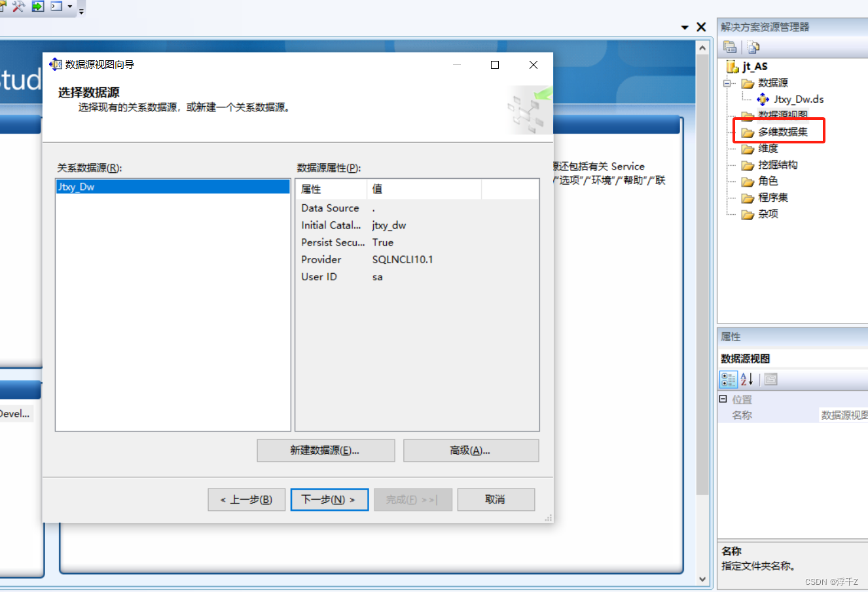This screenshot has height=592, width=868.
Task: Click the 值 column header in the wizard
Action: point(424,189)
